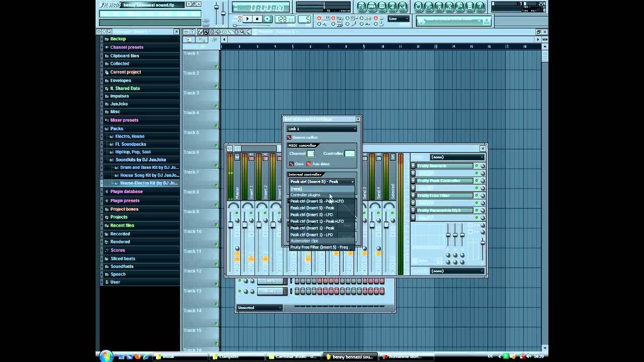Click the help question mark icon
This screenshot has height=362, width=644.
(480, 7)
